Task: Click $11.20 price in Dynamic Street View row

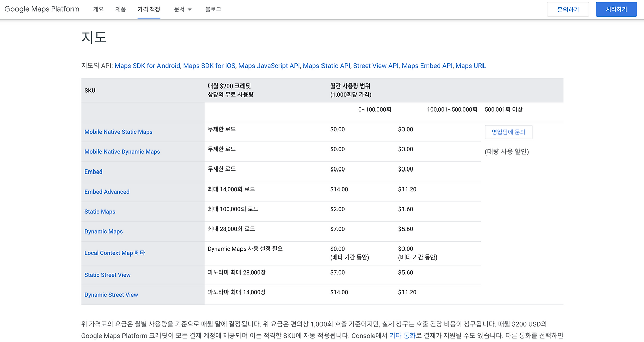Action: 407,292
